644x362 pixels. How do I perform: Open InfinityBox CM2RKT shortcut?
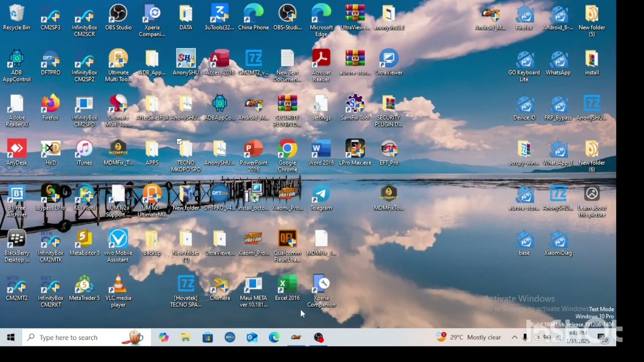[50, 291]
